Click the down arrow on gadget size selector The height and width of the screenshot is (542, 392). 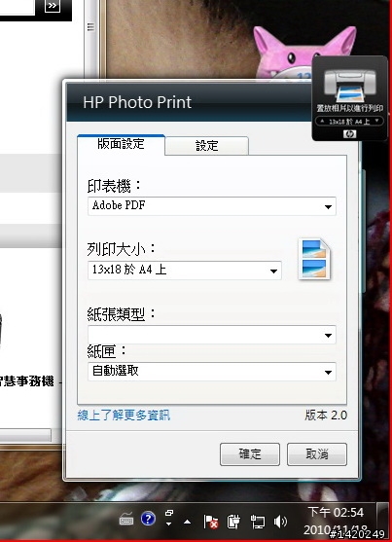pos(377,121)
